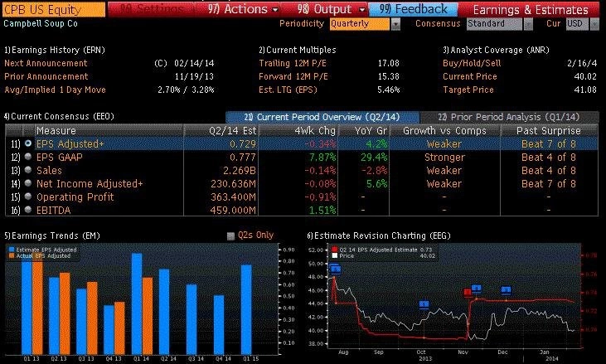606x364 pixels.
Task: Open Earnings Trends (EM) section
Action: [51, 235]
